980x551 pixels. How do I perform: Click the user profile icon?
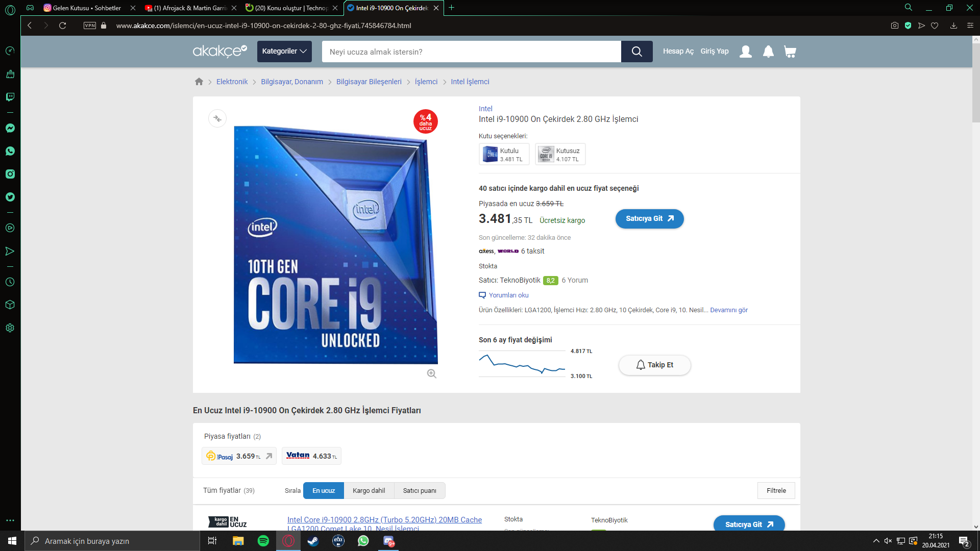[746, 52]
